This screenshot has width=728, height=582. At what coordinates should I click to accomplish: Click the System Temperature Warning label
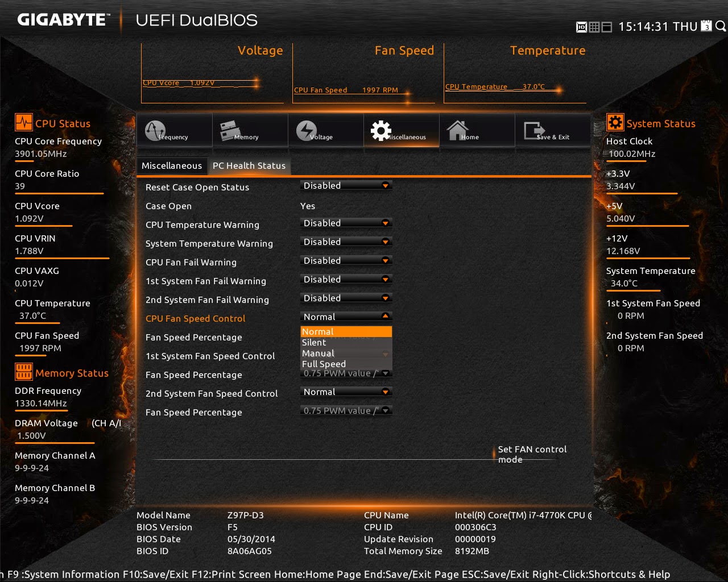pos(209,244)
